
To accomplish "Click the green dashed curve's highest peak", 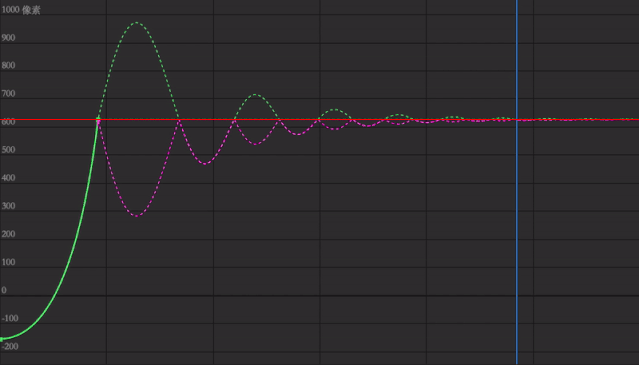I will (137, 23).
